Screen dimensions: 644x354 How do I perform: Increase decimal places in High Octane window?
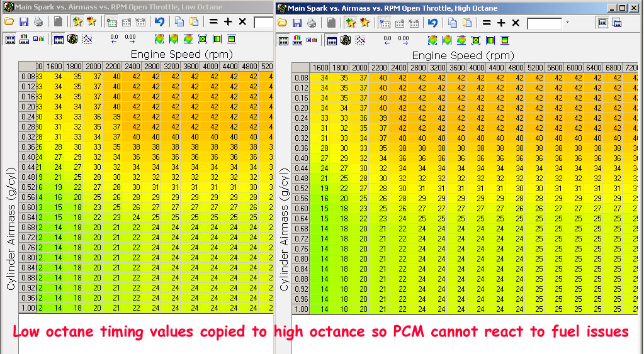[404, 40]
